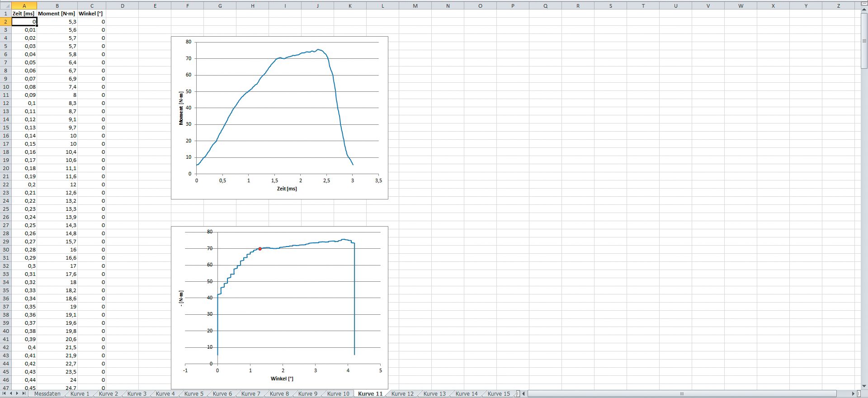Image resolution: width=868 pixels, height=398 pixels.
Task: Switch to the Kurve 1 sheet tab
Action: (80, 394)
